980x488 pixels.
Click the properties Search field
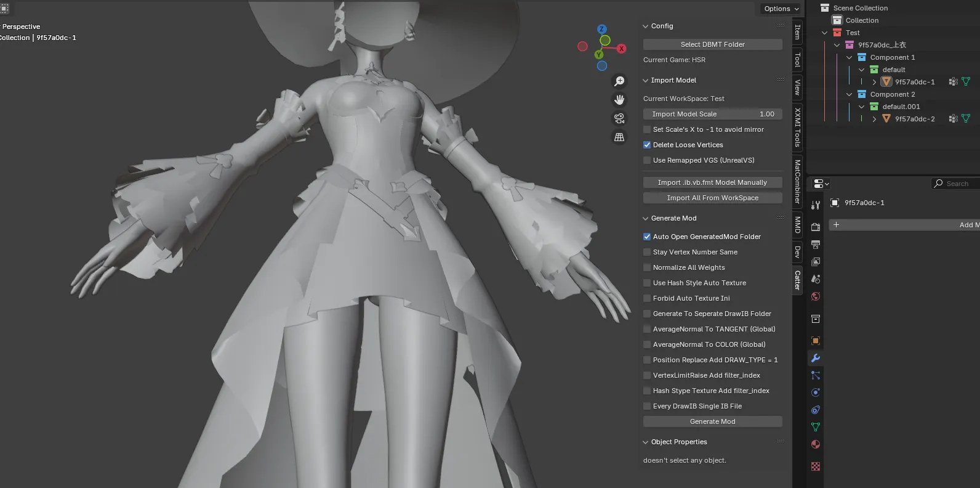click(x=955, y=184)
